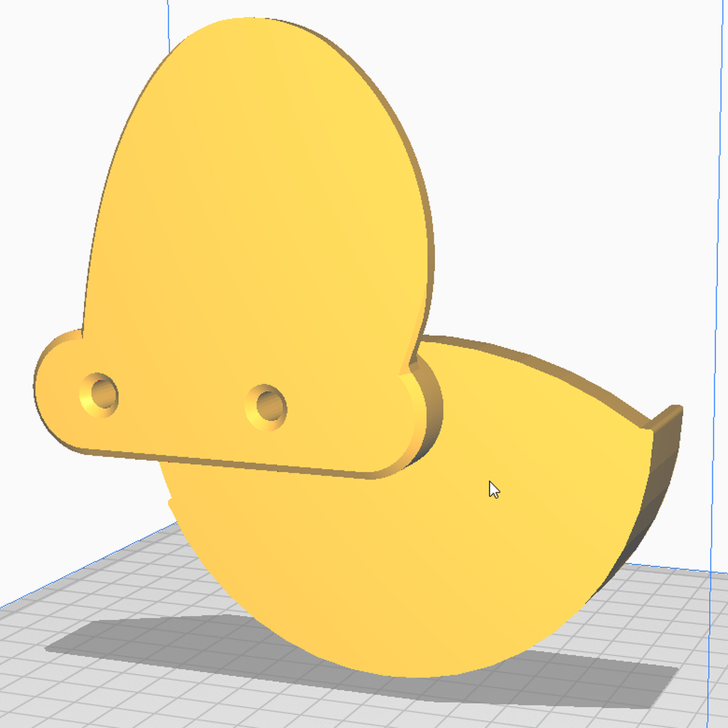
Task: Click the left screw hole on the model
Action: click(x=99, y=395)
